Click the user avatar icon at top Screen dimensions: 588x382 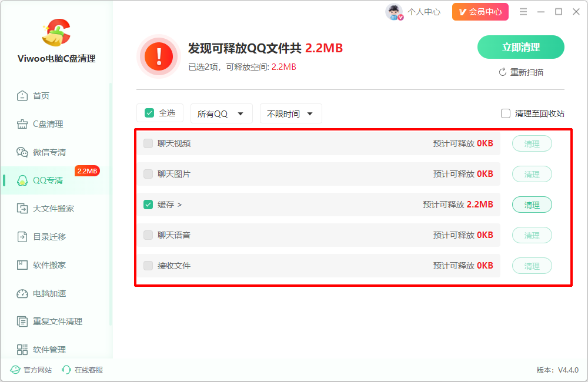click(394, 12)
